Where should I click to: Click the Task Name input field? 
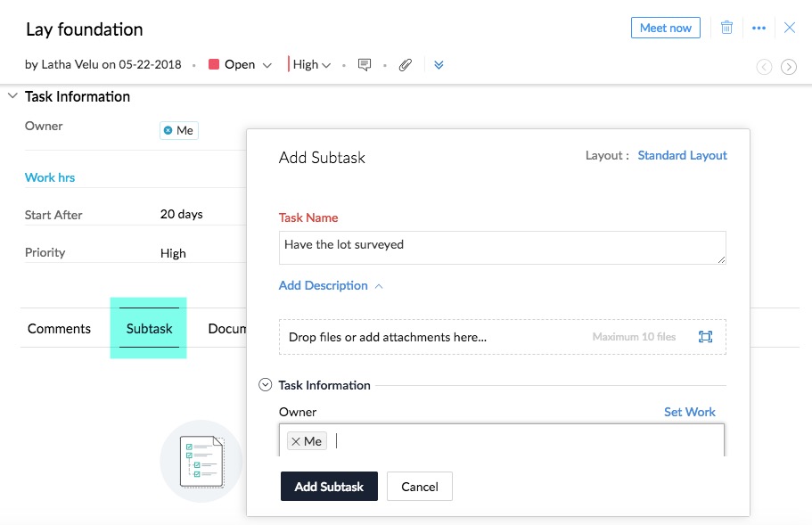coord(502,248)
